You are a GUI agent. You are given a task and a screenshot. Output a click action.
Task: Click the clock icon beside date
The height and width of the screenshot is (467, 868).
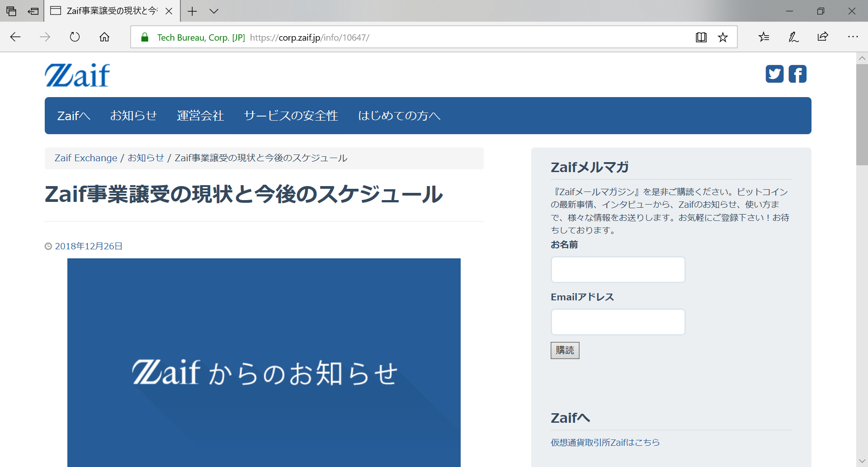click(x=48, y=246)
